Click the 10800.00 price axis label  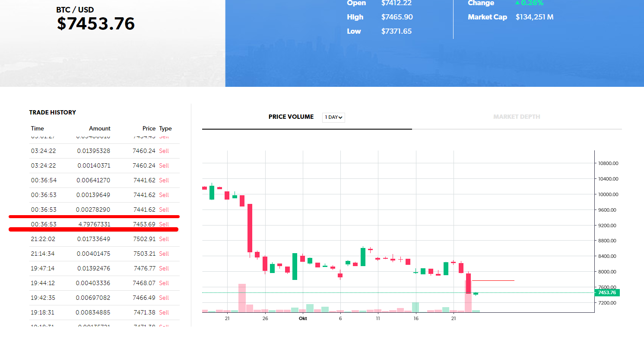(608, 163)
